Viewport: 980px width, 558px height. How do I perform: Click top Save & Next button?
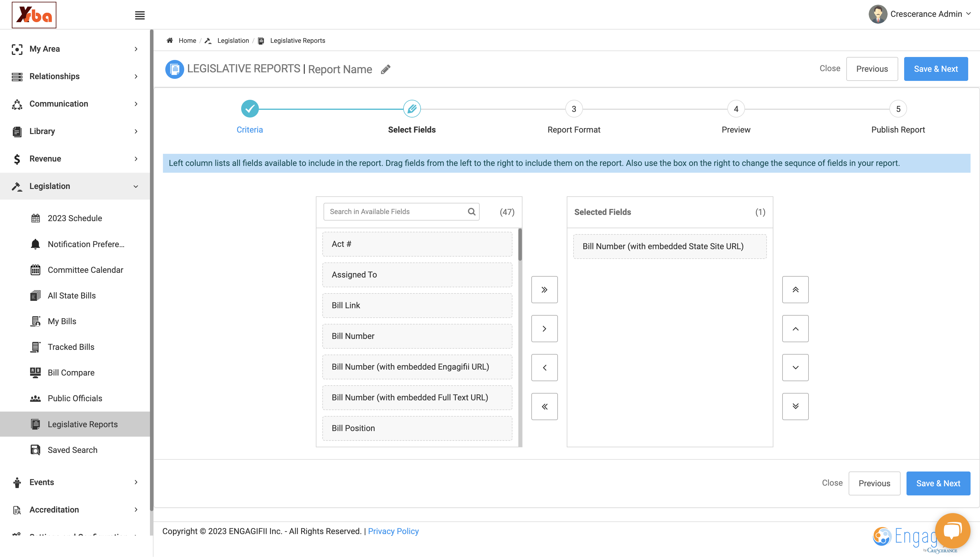(x=935, y=69)
